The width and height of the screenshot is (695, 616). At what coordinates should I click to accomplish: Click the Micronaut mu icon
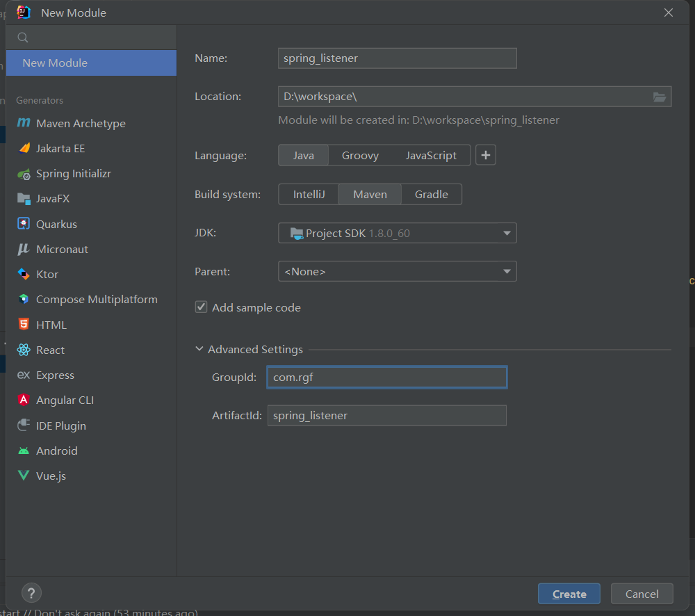pos(24,249)
